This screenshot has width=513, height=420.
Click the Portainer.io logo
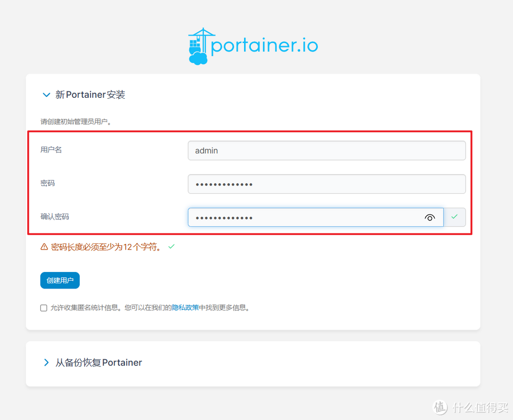pos(252,45)
